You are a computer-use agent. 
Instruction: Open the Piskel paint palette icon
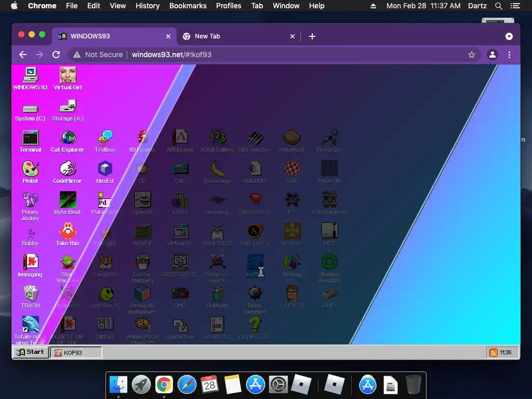click(x=30, y=172)
